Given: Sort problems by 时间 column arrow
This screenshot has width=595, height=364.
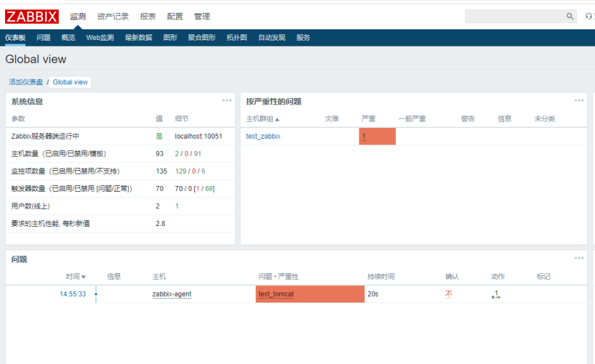Looking at the screenshot, I should pos(84,277).
